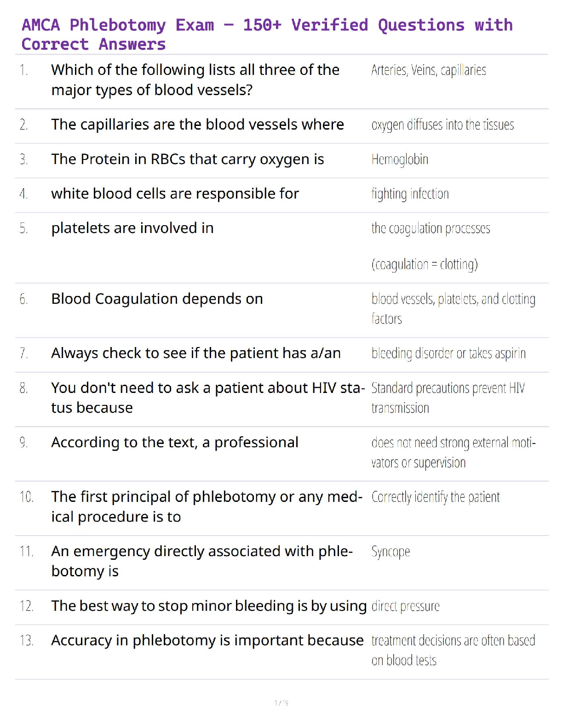Click the question "Blood Coagulation depends on"

tap(157, 299)
